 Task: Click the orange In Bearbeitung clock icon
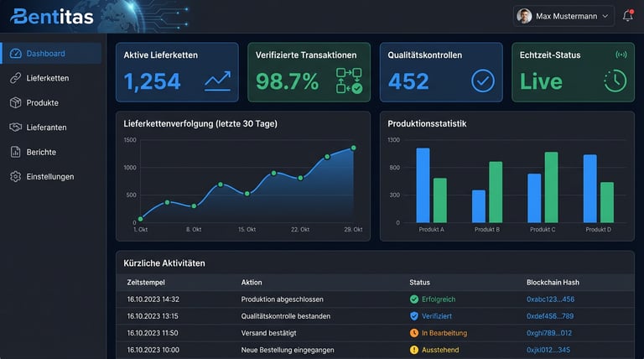[414, 333]
